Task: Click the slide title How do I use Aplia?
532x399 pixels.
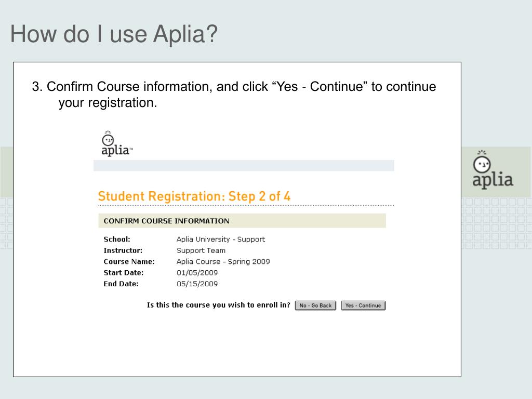Action: point(114,34)
